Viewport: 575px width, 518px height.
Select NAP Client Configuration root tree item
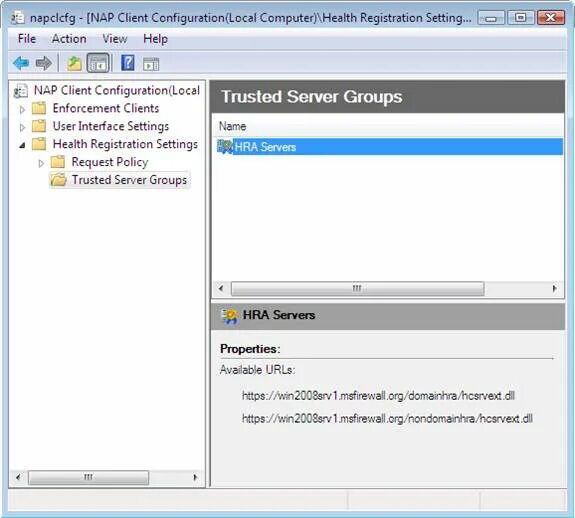click(117, 90)
